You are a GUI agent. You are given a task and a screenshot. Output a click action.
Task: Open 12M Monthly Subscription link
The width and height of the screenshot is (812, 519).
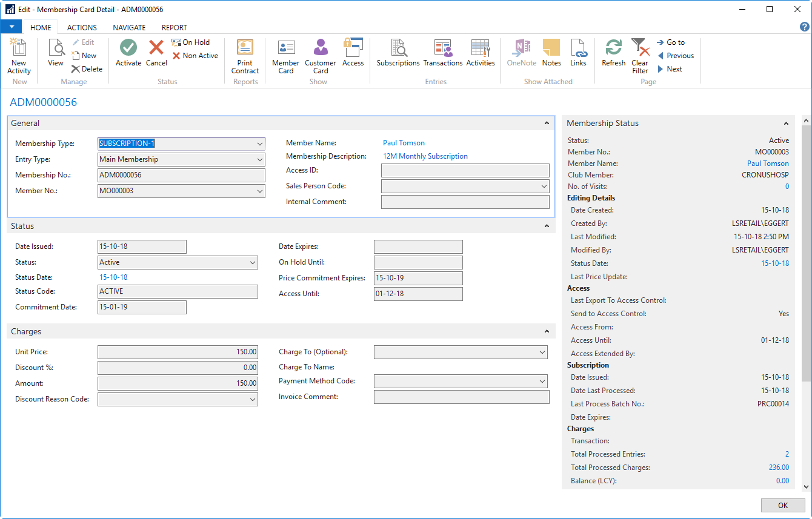click(425, 156)
